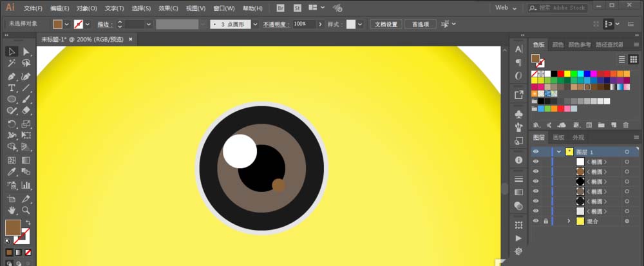Unlock the 混合 layer lock icon
Screen dimensions: 644x266
click(x=545, y=221)
